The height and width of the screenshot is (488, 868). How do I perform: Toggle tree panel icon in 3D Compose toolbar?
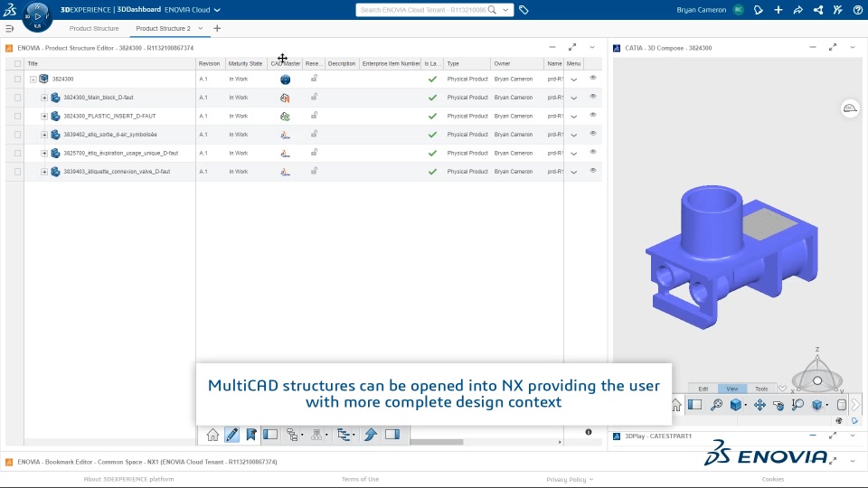[695, 405]
